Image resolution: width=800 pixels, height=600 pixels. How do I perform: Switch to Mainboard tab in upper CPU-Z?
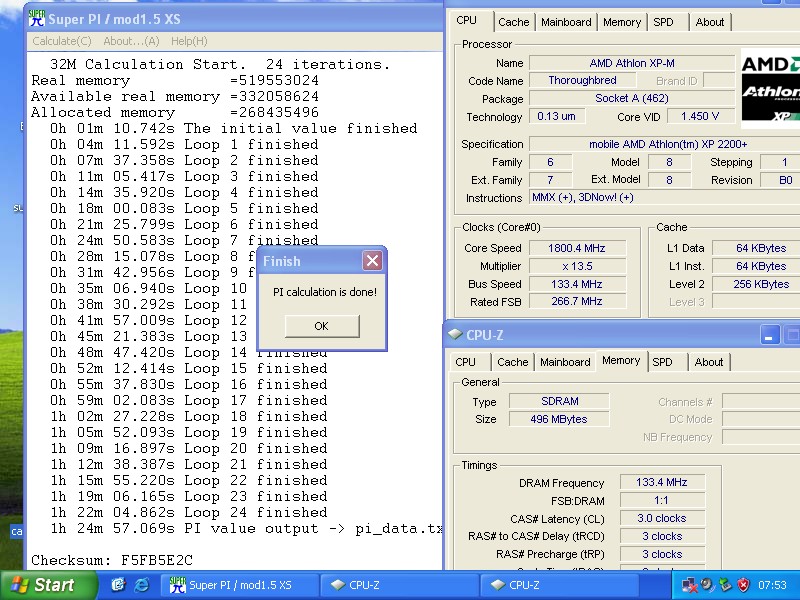pyautogui.click(x=566, y=22)
